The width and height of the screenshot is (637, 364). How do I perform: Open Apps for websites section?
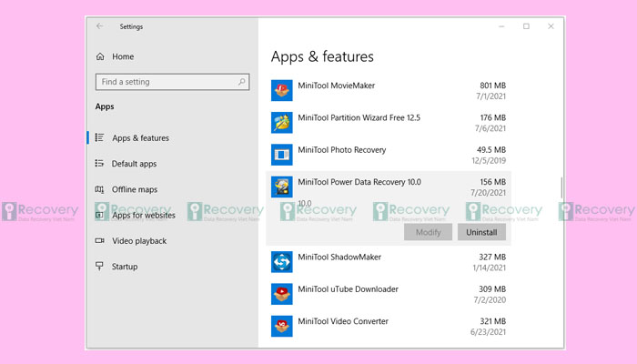pos(144,216)
